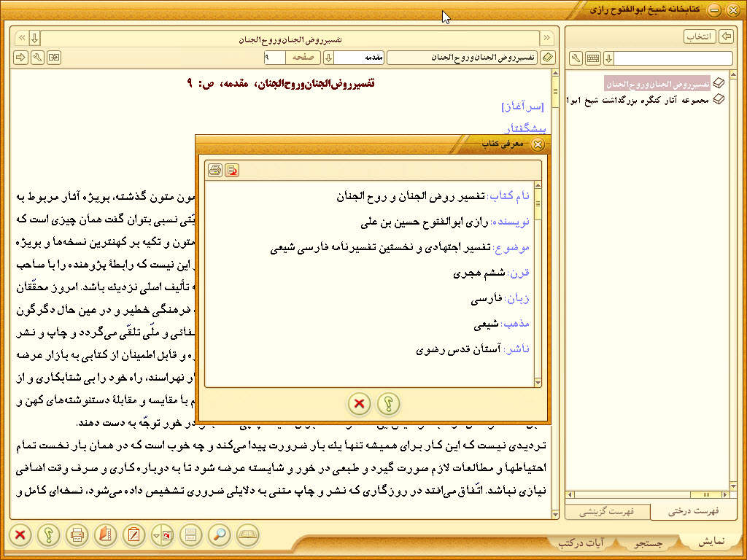Click the side panel search input field
The height and width of the screenshot is (560, 747).
pos(673,58)
